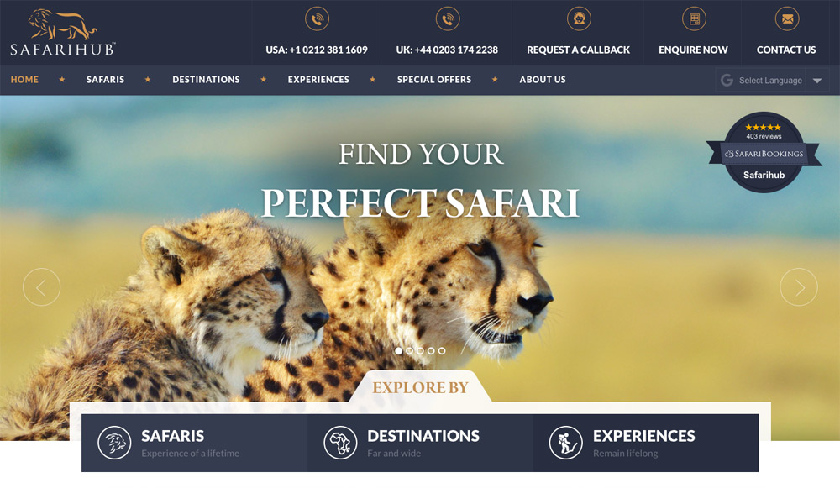
Task: Click the USA phone call icon
Action: (317, 18)
